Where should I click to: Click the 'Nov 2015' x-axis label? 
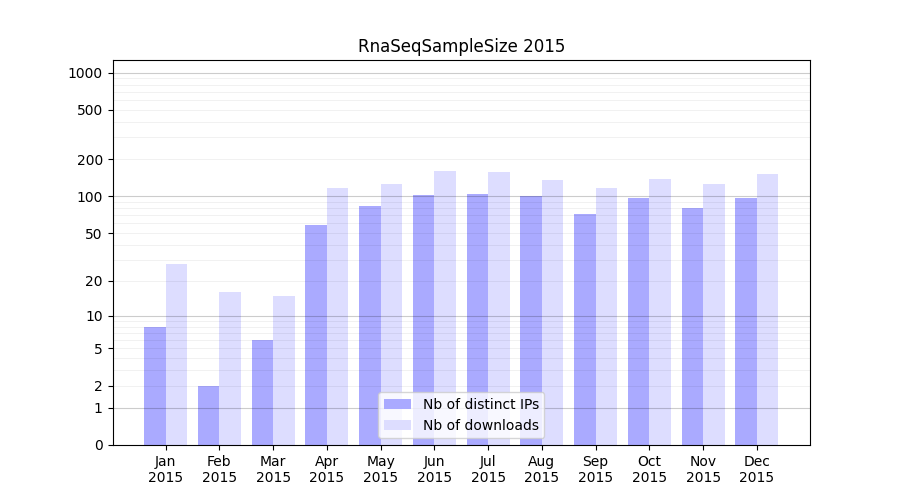click(703, 469)
